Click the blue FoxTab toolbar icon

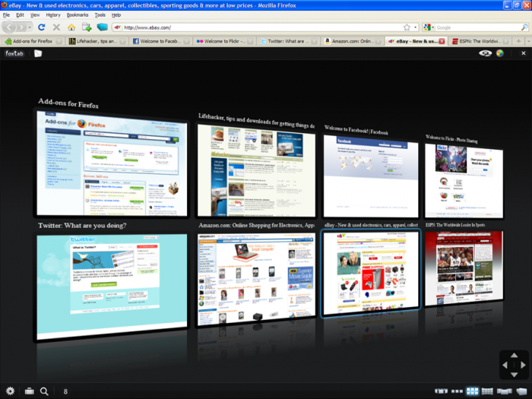click(102, 27)
